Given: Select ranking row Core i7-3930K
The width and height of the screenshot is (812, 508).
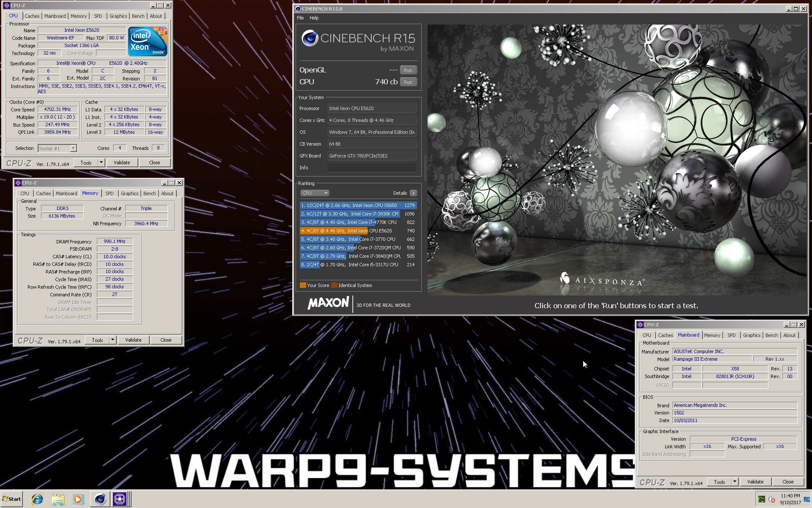Looking at the screenshot, I should [x=358, y=214].
